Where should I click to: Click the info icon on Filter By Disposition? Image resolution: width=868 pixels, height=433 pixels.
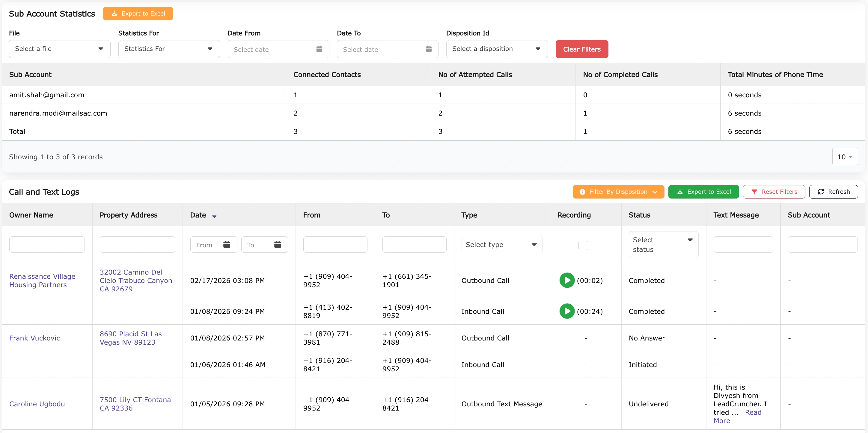[x=582, y=192]
